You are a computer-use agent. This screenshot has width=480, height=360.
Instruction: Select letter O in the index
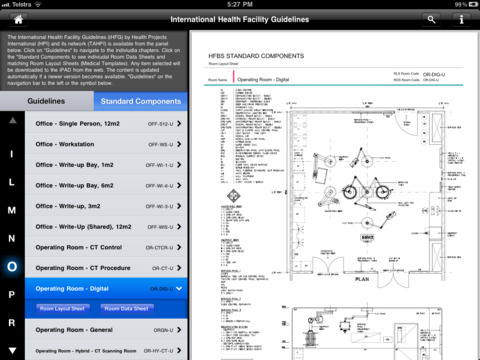pyautogui.click(x=12, y=266)
